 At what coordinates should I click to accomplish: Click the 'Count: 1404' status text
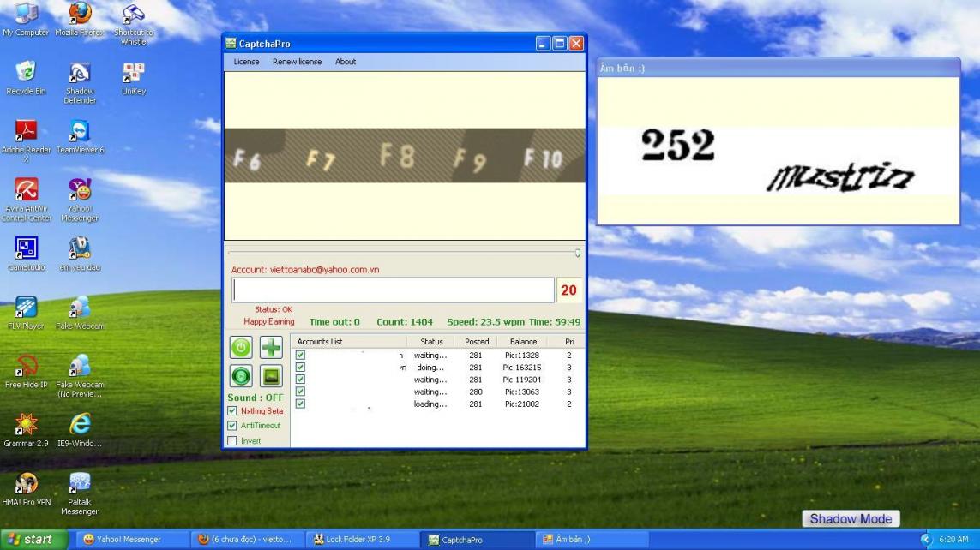coord(405,322)
